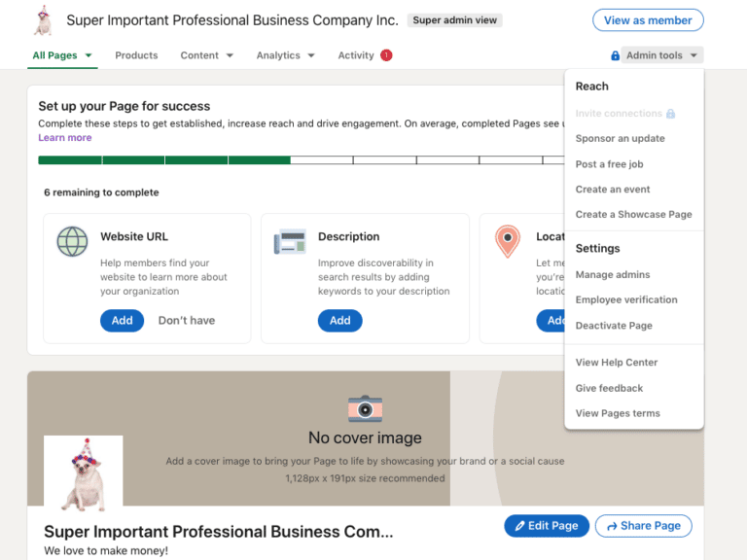Click the lock icon next to Invite connections
The height and width of the screenshot is (560, 747).
[x=670, y=114]
